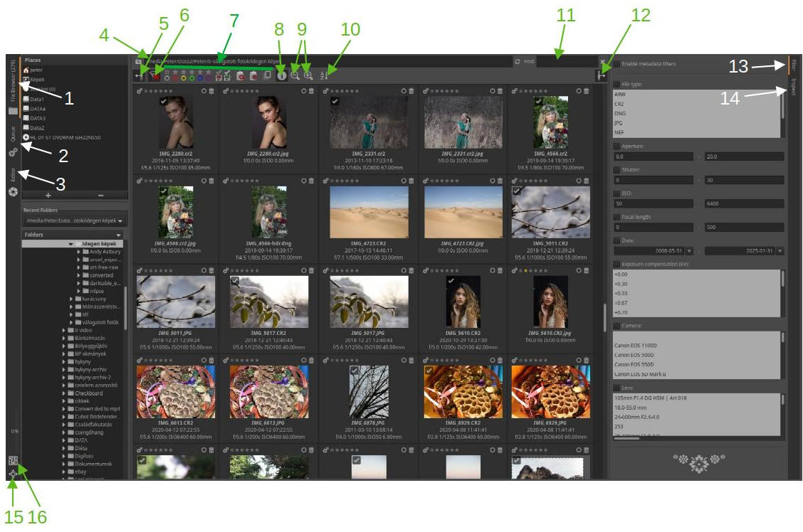Enable metadata filters checkbox
Screen dimensions: 803x532
click(616, 64)
